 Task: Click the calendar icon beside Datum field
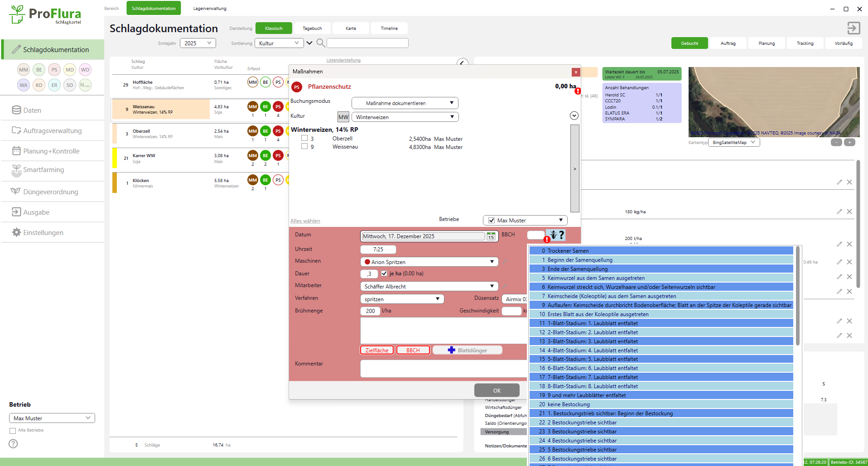tap(491, 236)
